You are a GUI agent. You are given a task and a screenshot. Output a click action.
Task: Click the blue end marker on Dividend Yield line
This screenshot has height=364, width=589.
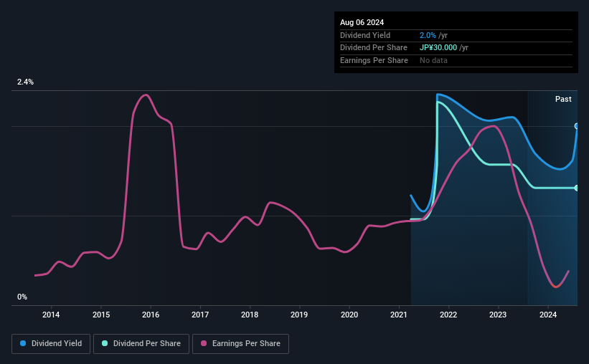coord(577,126)
